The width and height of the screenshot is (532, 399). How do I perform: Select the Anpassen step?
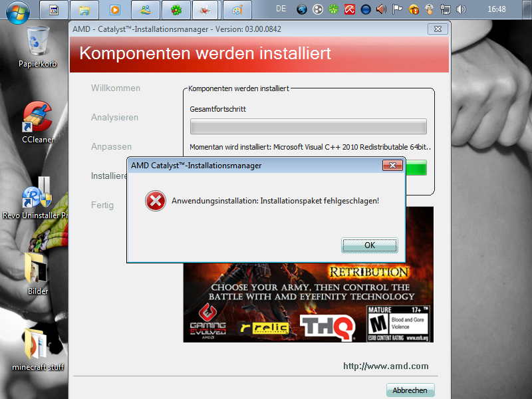(x=111, y=146)
